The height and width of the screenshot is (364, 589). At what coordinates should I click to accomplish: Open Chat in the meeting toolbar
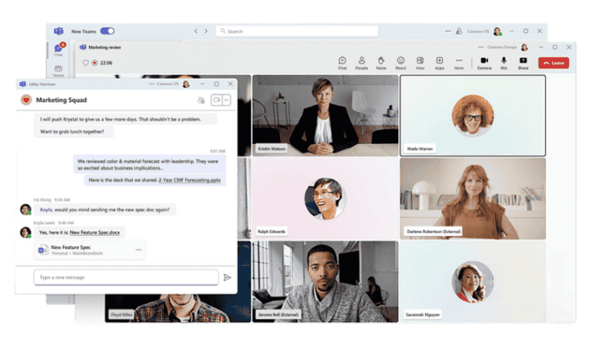(342, 63)
